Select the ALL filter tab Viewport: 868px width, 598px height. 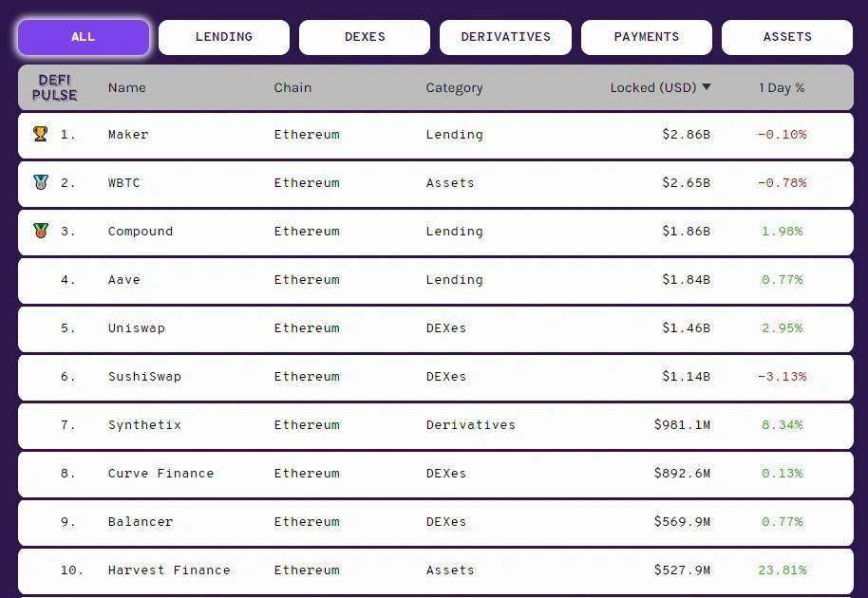point(84,37)
